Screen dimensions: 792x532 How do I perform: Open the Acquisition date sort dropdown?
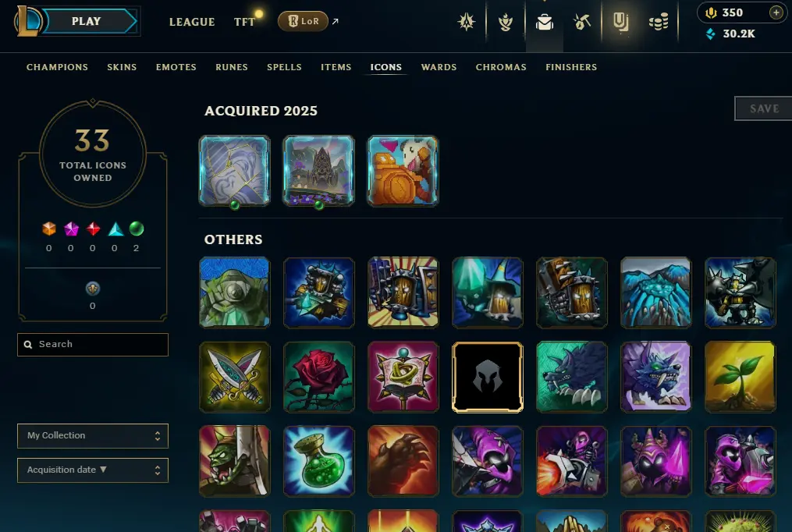(93, 470)
